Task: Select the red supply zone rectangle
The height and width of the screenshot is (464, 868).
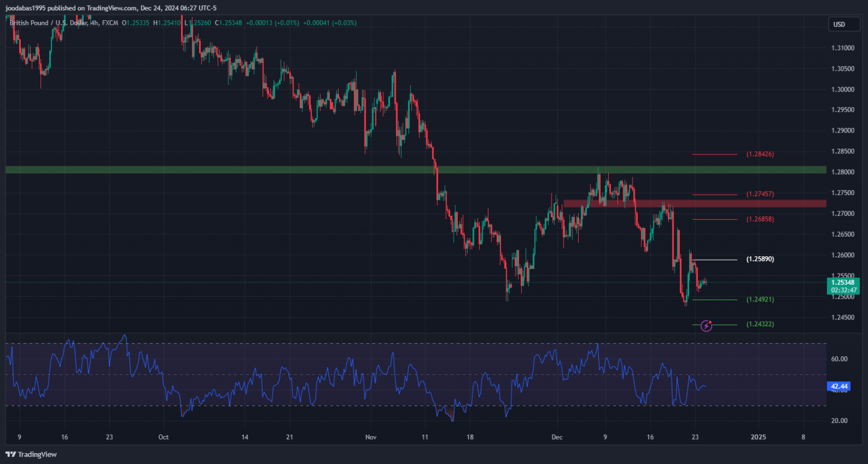Action: pos(694,204)
